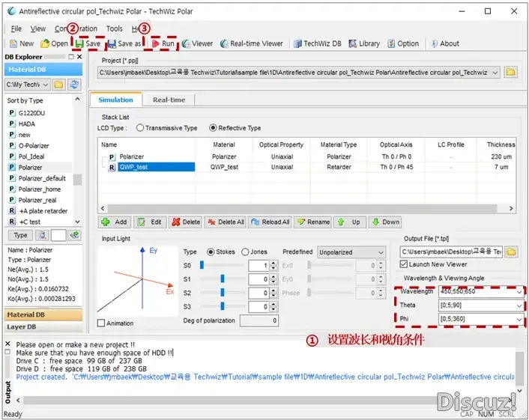Save the project with the Save icon
Screen dimensions: 529x420
coord(79,43)
